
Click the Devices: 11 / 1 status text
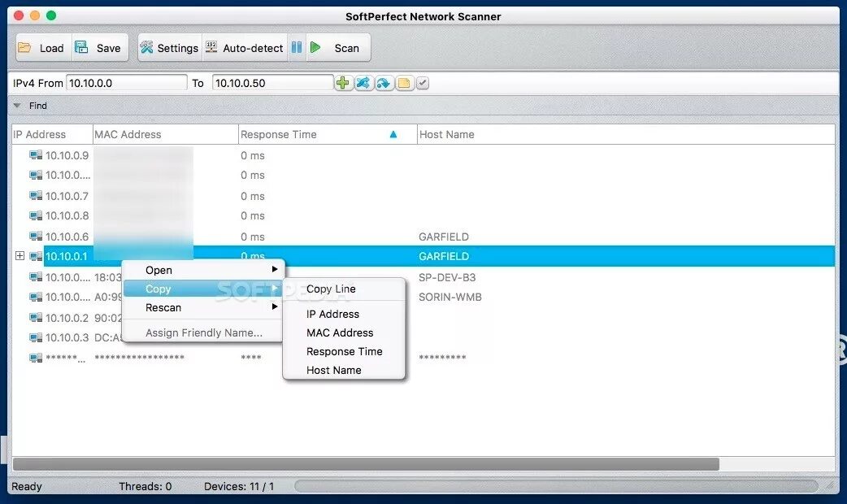coord(239,486)
